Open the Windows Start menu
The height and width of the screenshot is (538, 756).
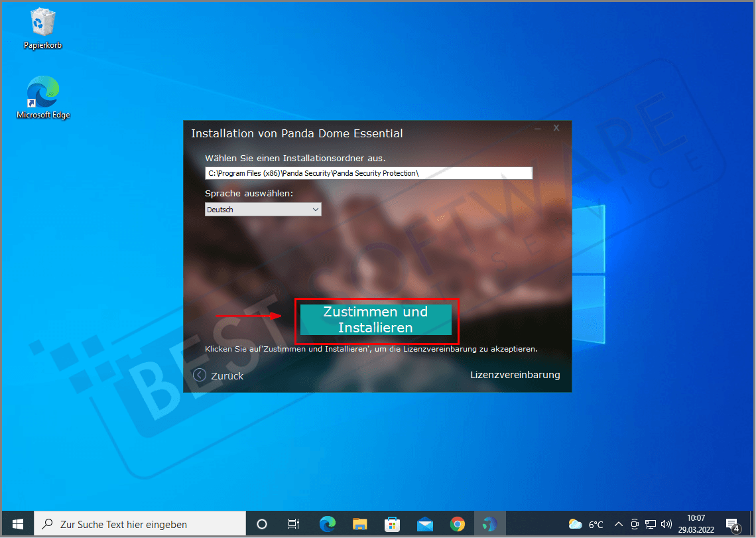[17, 523]
